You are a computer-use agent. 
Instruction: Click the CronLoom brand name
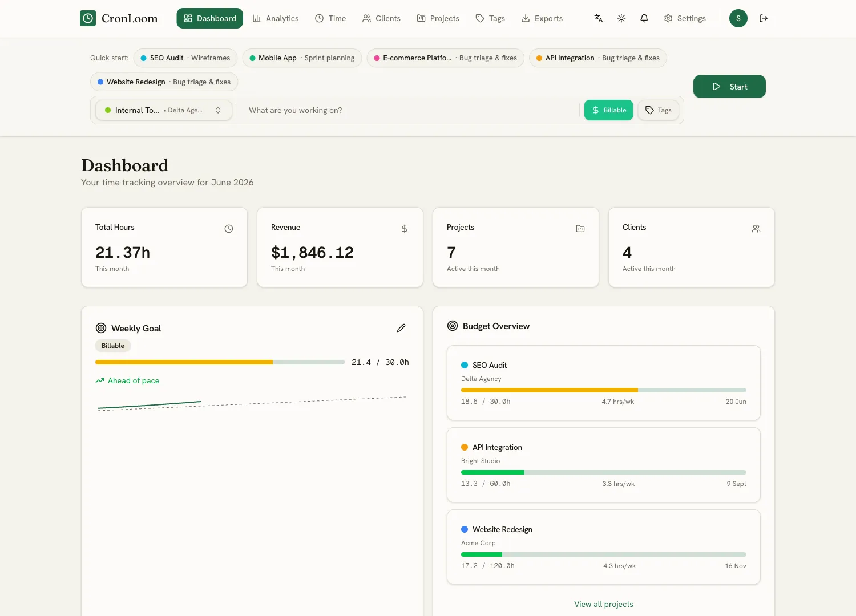tap(130, 18)
